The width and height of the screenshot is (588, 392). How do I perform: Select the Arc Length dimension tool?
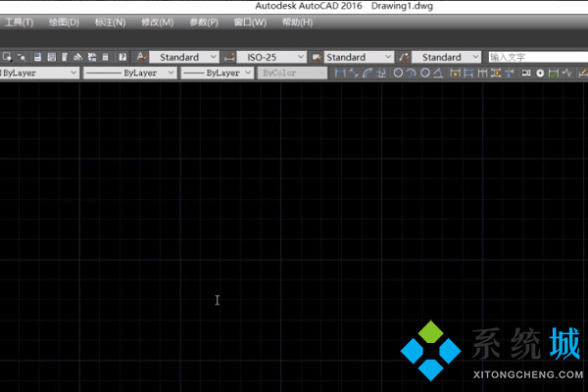pyautogui.click(x=367, y=73)
